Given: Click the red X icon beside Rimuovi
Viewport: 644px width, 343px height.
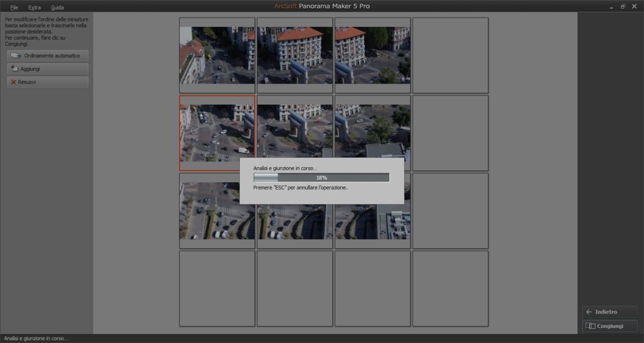Looking at the screenshot, I should point(13,82).
